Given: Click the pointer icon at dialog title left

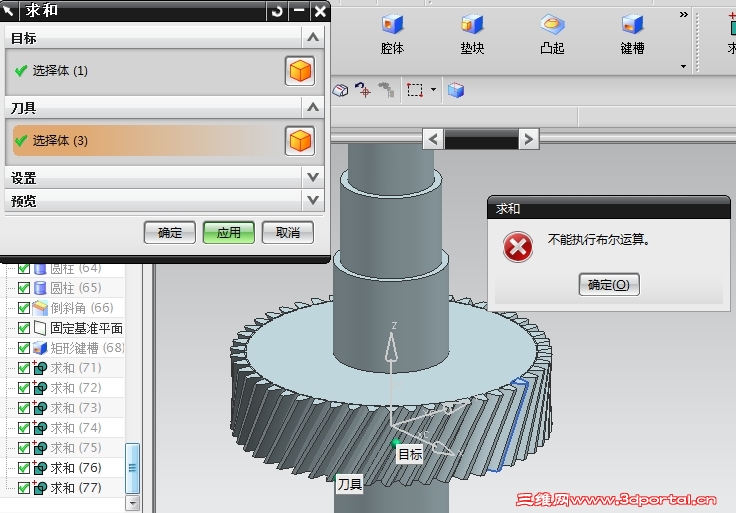Looking at the screenshot, I should point(8,10).
